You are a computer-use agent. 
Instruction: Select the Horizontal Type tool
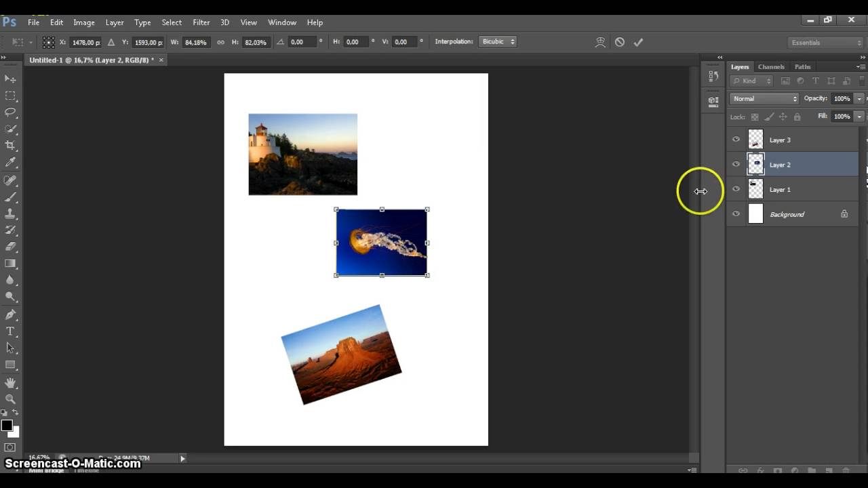point(10,331)
